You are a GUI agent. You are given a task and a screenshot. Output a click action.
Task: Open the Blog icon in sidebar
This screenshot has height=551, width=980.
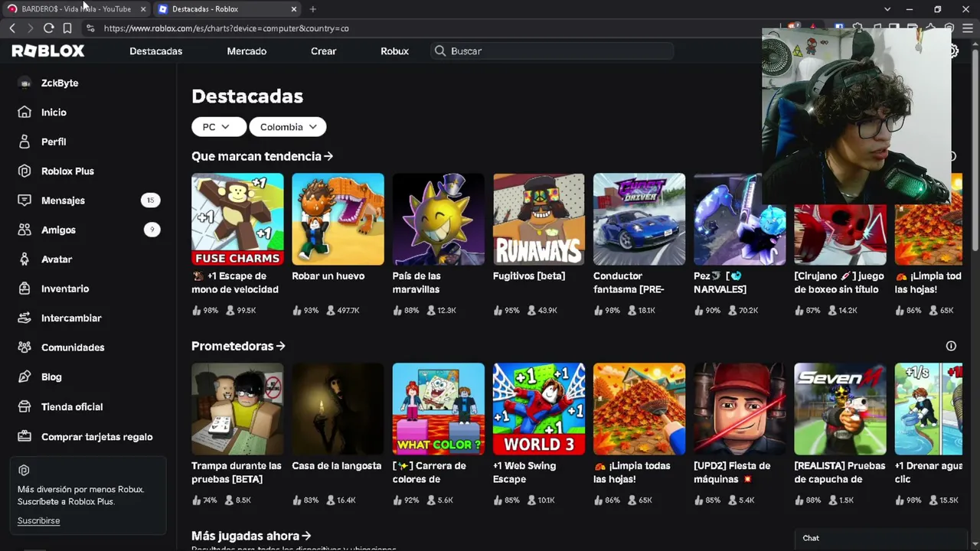pos(24,377)
